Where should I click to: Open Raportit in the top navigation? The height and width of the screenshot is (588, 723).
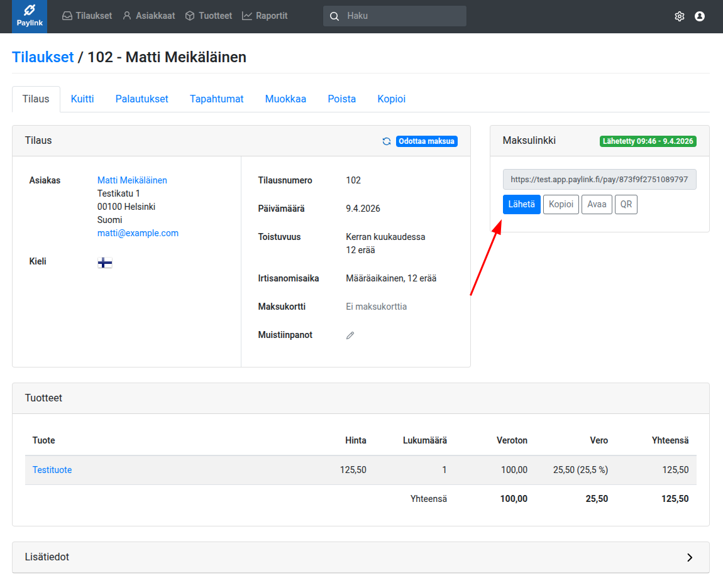point(265,16)
